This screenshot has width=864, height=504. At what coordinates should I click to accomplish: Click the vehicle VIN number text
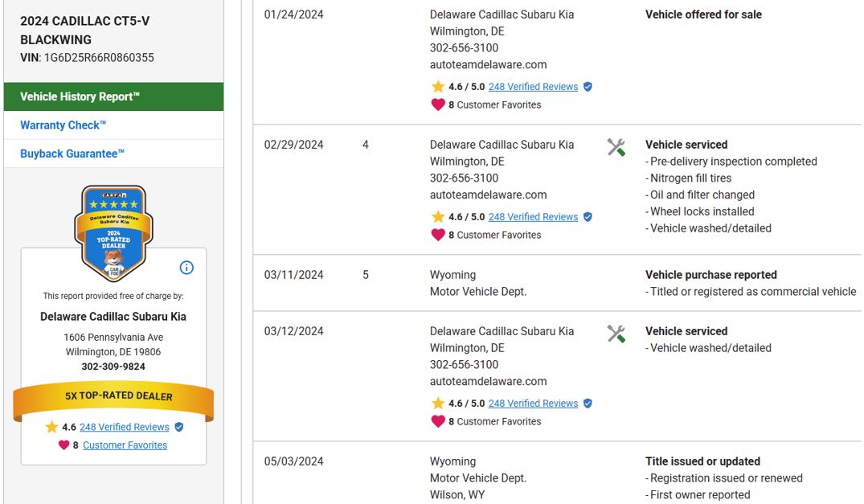[x=97, y=58]
